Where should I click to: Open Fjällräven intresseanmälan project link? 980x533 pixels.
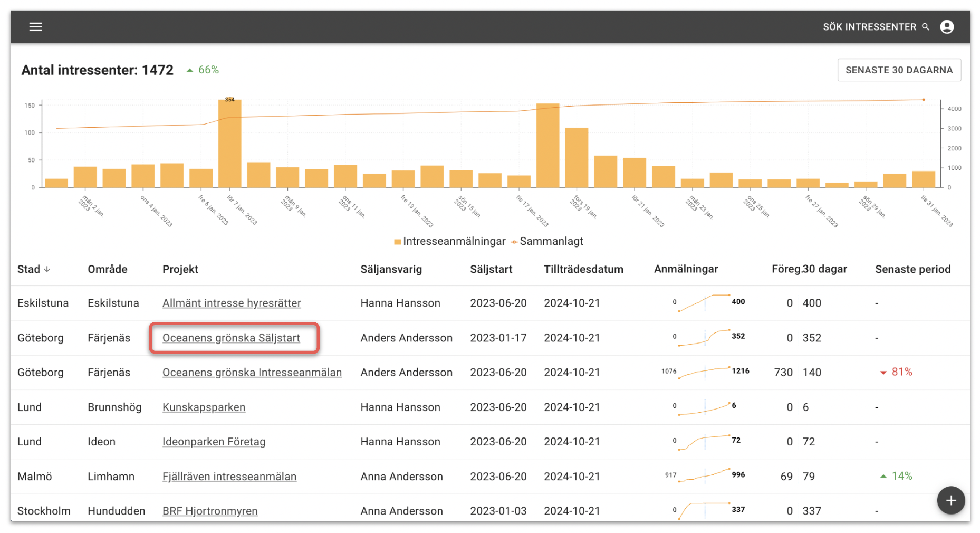pyautogui.click(x=229, y=477)
